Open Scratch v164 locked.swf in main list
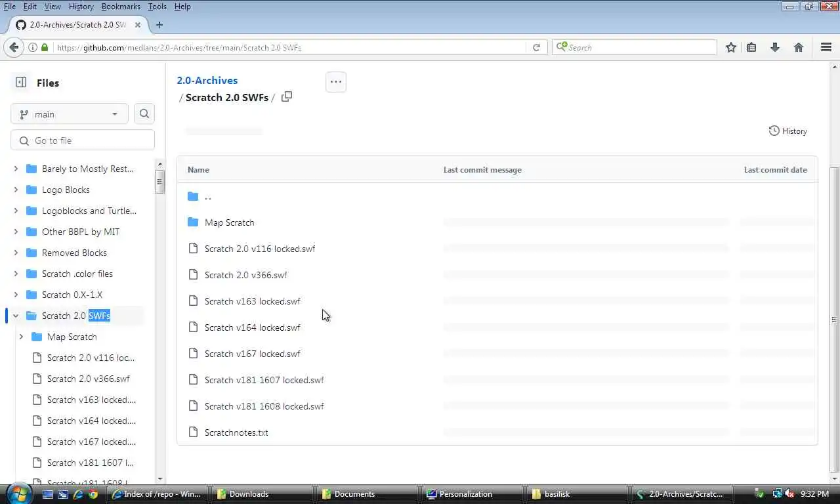840x504 pixels. pos(253,327)
